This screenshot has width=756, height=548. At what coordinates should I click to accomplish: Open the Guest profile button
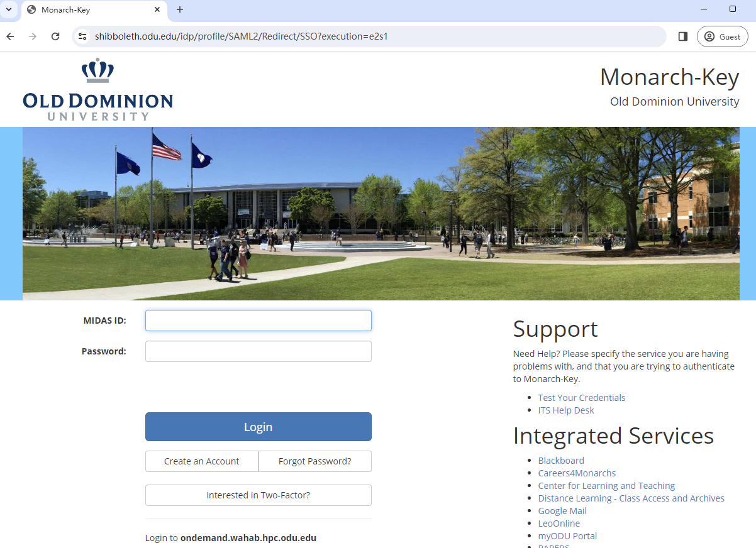click(722, 36)
